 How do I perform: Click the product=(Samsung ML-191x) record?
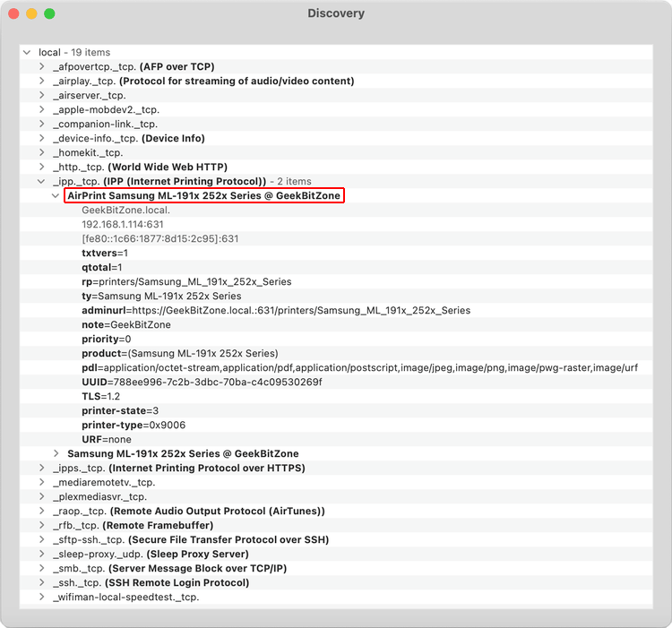[x=180, y=353]
